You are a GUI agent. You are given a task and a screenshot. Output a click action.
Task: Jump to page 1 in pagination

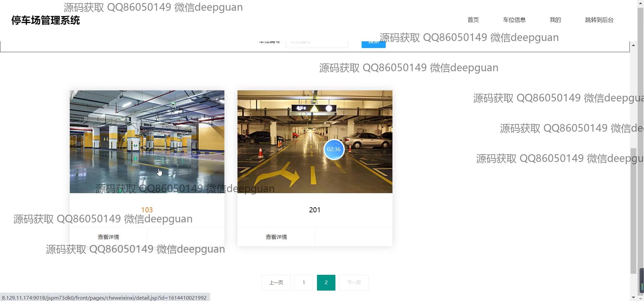(x=304, y=283)
